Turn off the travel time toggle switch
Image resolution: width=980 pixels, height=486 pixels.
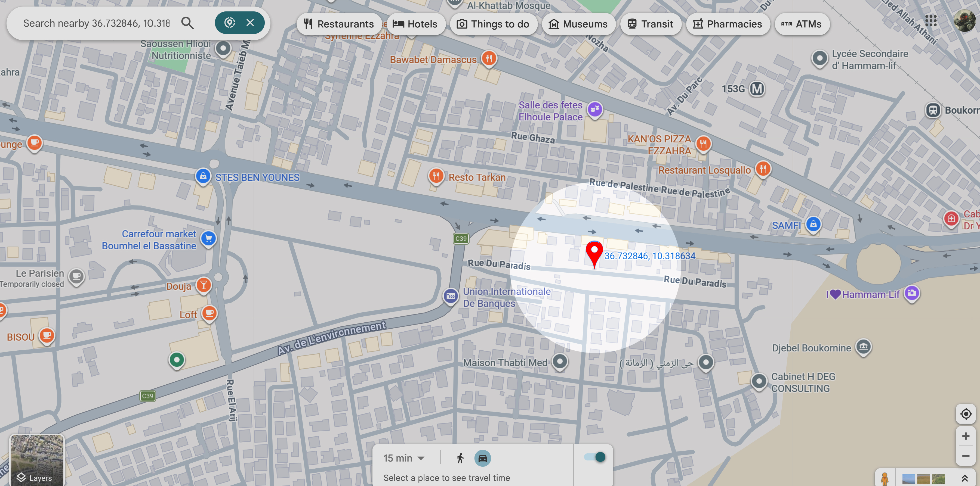click(x=595, y=457)
